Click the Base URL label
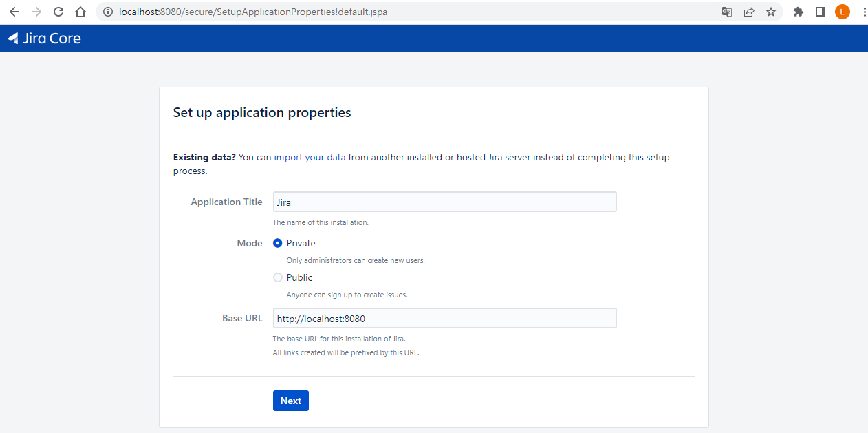This screenshot has height=433, width=868. tap(242, 318)
